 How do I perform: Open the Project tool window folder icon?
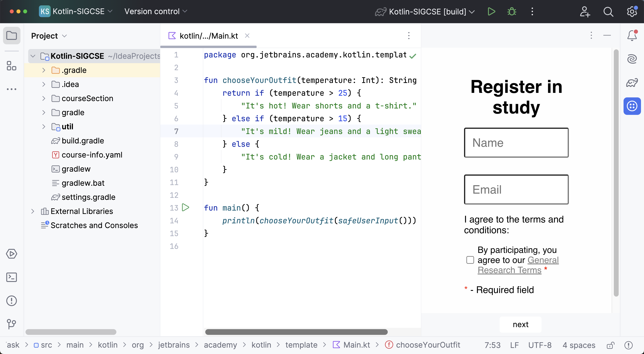pyautogui.click(x=12, y=36)
